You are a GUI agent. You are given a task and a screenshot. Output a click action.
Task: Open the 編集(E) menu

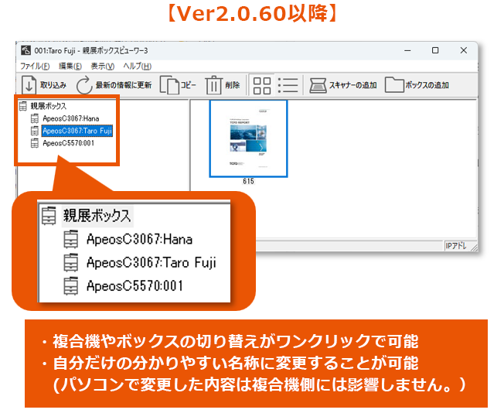(70, 67)
